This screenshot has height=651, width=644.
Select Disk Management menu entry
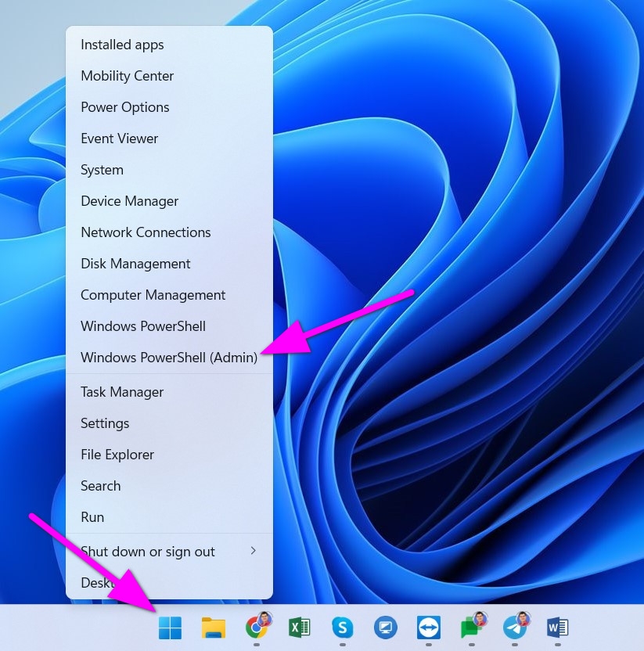tap(135, 264)
